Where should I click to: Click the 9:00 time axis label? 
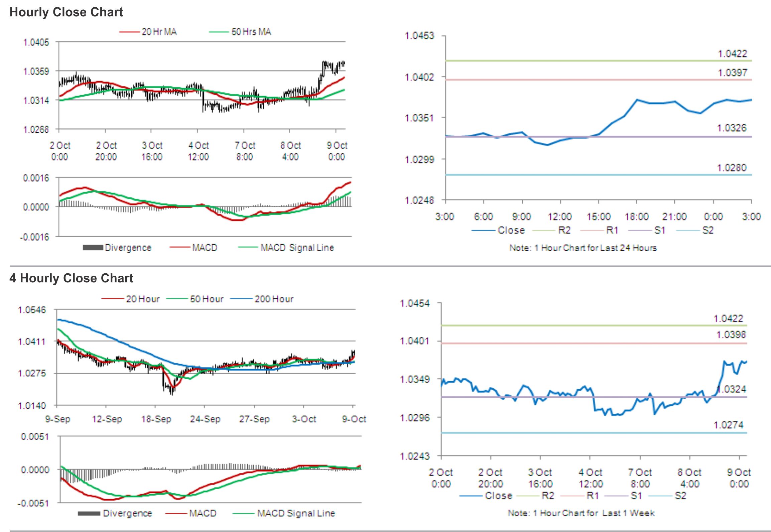522,217
